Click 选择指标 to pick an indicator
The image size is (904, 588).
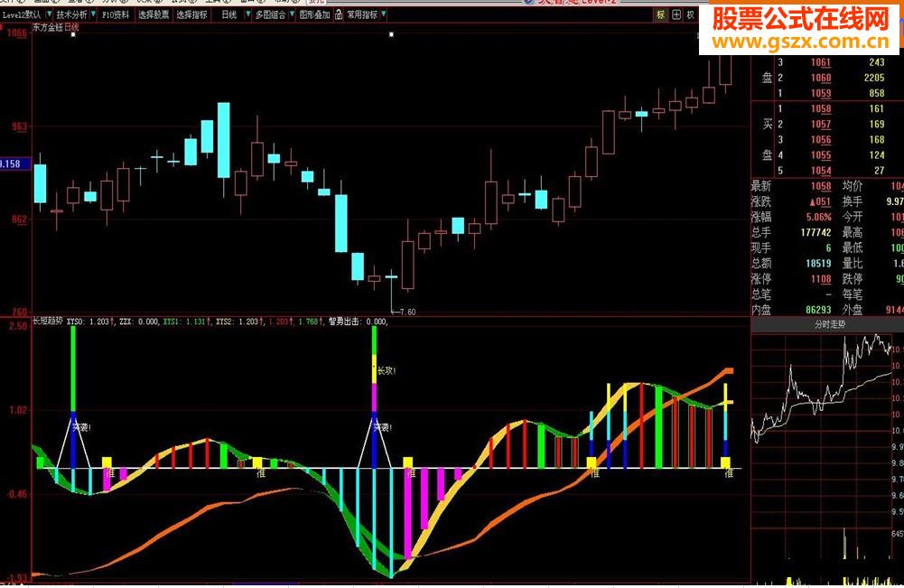coord(192,14)
